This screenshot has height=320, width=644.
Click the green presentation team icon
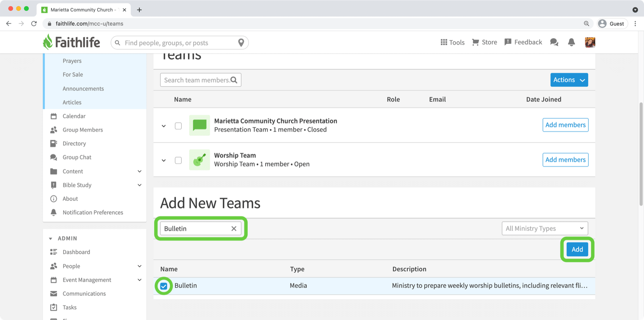click(x=199, y=125)
